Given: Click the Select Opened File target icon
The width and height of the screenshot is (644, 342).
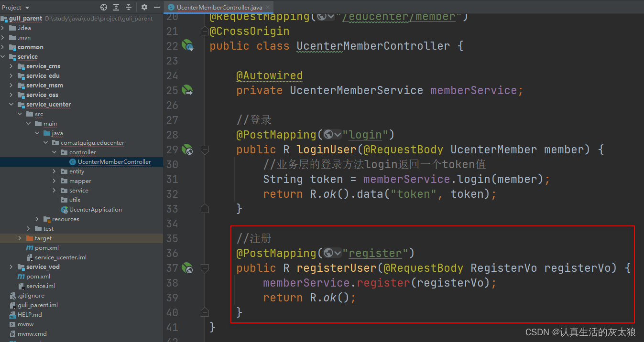Looking at the screenshot, I should tap(104, 7).
